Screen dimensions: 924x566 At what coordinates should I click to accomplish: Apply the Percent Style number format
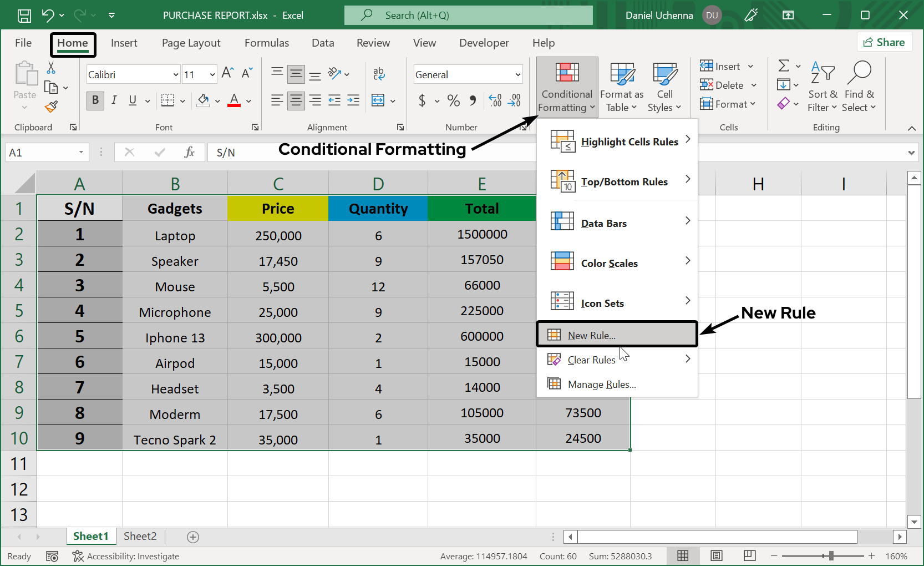click(x=453, y=100)
